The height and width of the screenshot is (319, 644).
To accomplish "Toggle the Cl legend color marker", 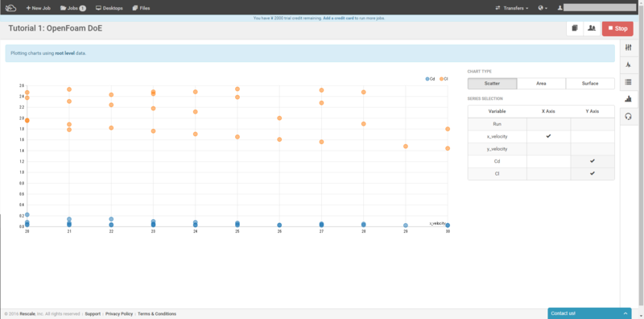I will (x=441, y=78).
